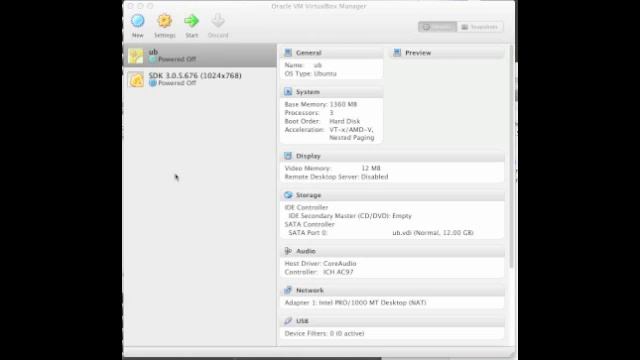
Task: Click the 'Boot Order: Hard Disk' line
Action: click(322, 121)
